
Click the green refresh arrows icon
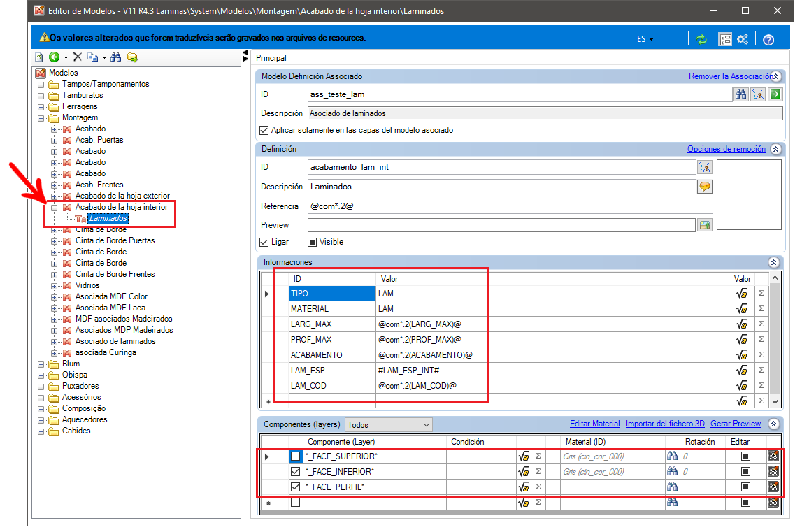click(x=701, y=39)
